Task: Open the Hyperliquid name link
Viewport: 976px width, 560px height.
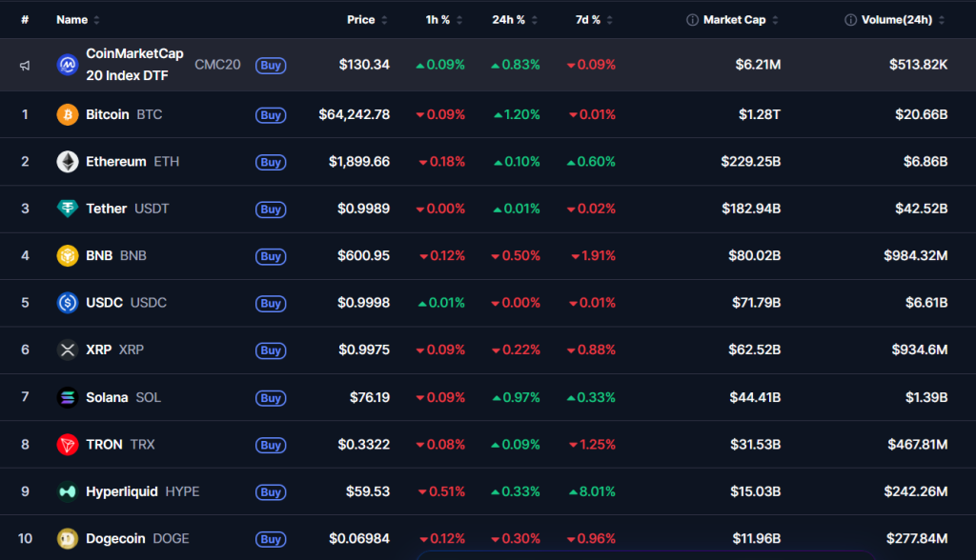Action: point(122,491)
